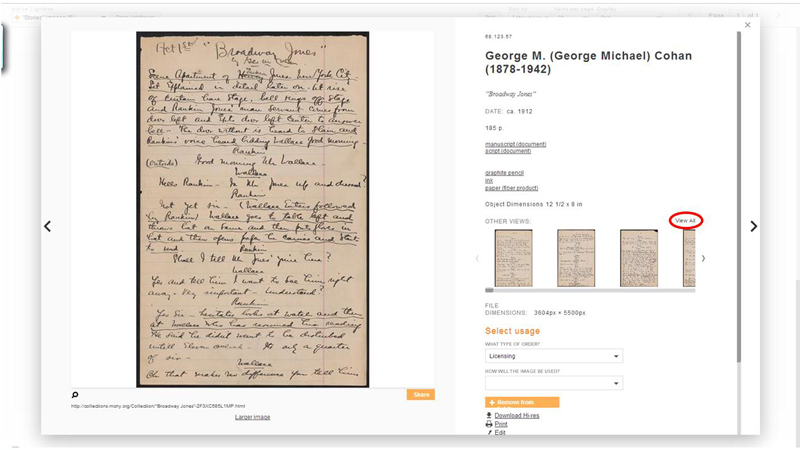The width and height of the screenshot is (800, 450).
Task: Click the Share button
Action: (x=421, y=394)
